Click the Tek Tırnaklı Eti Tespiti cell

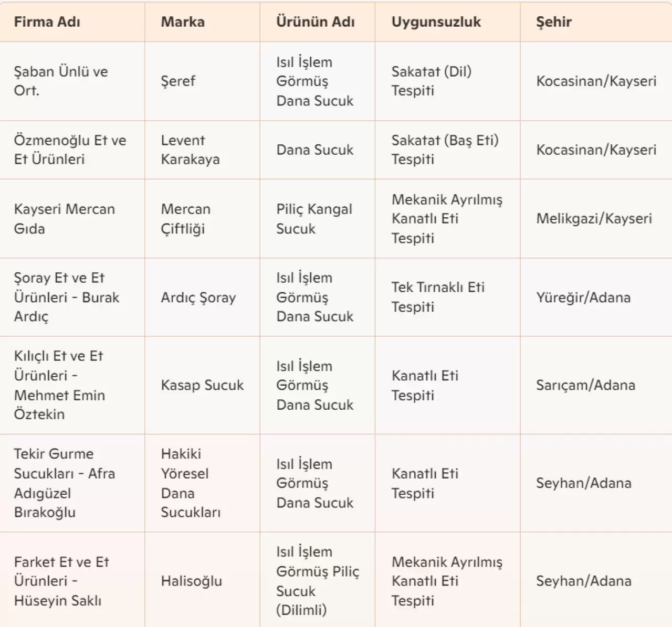[x=438, y=297]
